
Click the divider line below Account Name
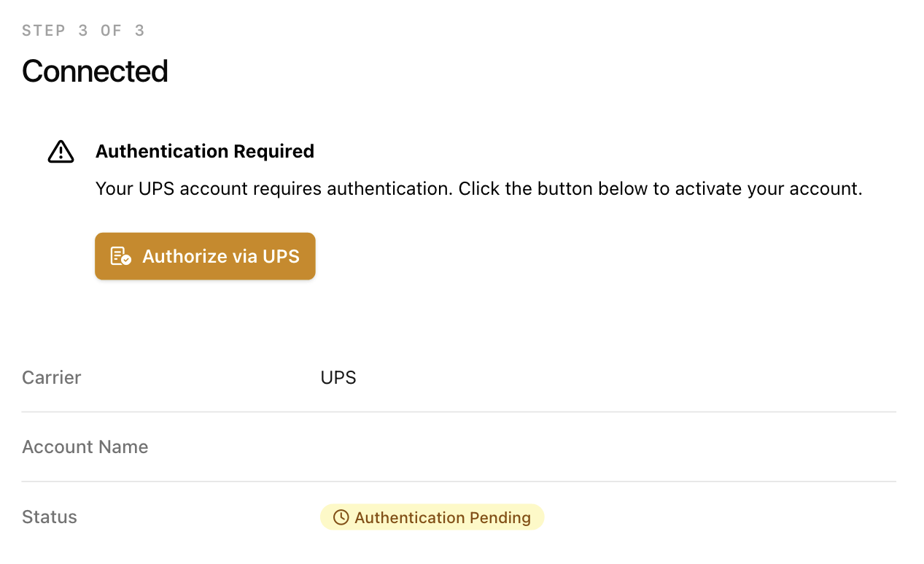tap(458, 482)
